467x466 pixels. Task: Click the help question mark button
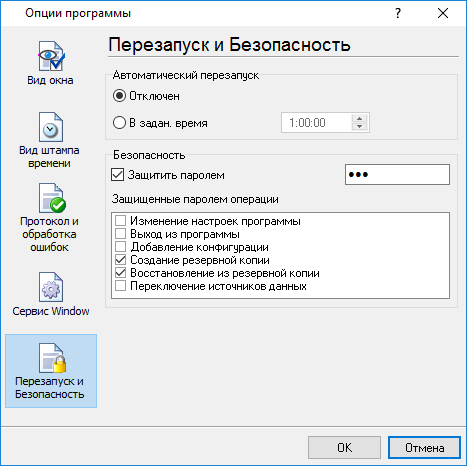click(x=398, y=13)
